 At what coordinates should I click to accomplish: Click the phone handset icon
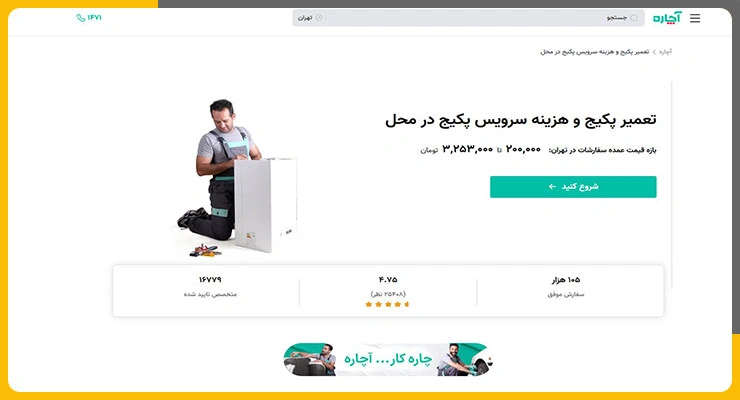(x=81, y=18)
